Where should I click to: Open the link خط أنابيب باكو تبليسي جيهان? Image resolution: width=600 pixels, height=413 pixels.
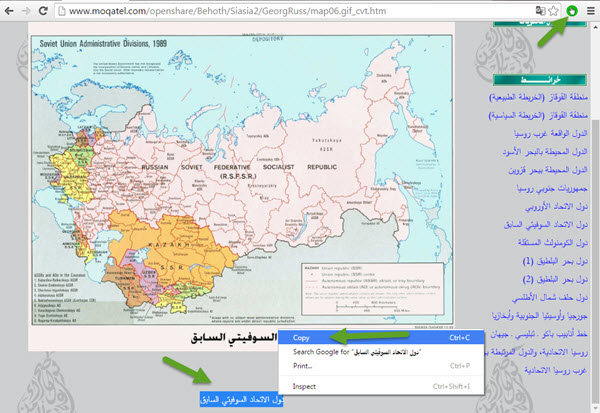point(539,334)
